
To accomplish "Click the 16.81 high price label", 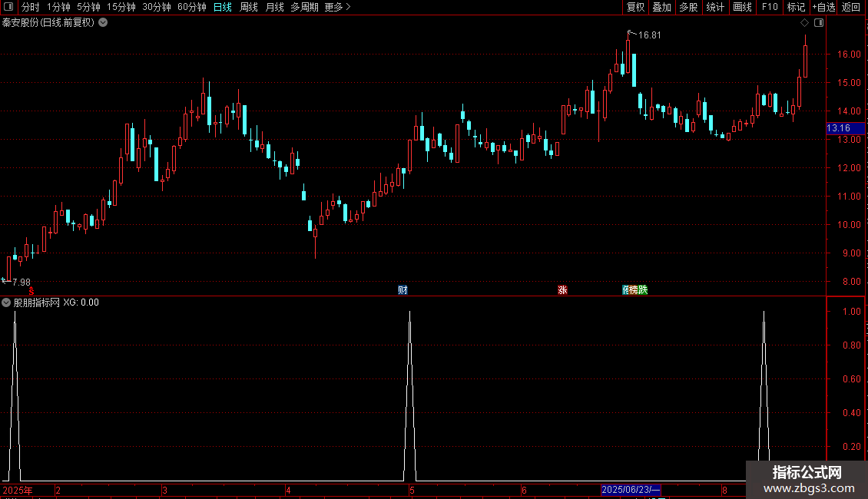I will pos(649,35).
